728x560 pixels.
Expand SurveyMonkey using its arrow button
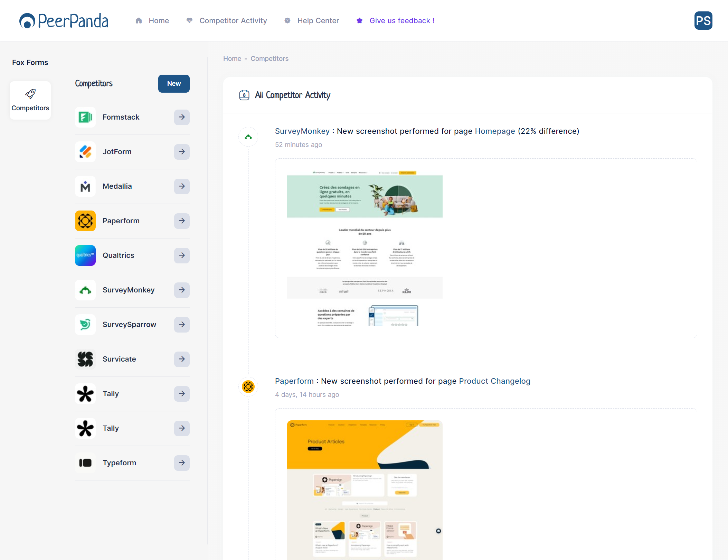click(182, 290)
